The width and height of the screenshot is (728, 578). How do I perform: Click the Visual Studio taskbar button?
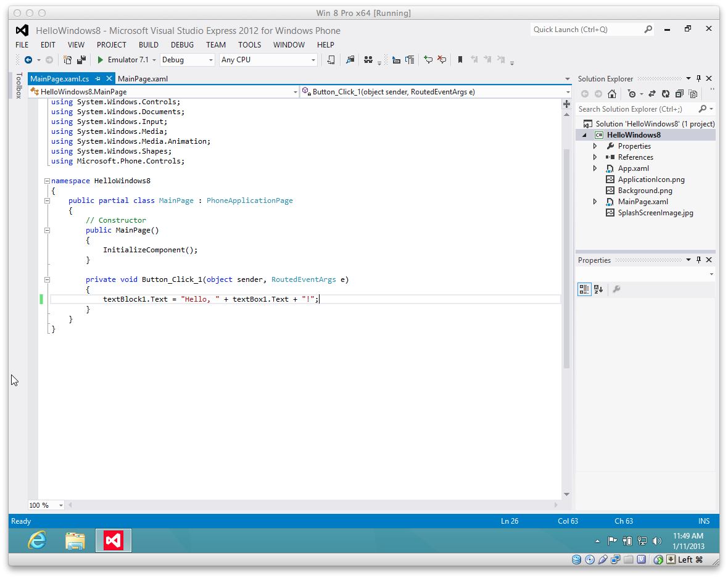(x=114, y=540)
